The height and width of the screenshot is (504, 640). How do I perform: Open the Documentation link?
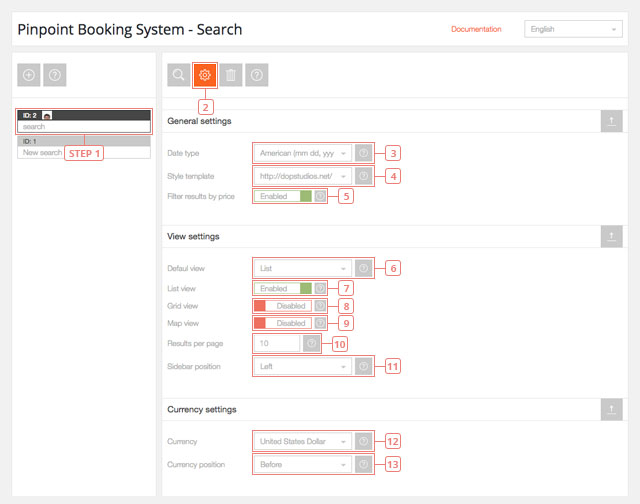[476, 30]
